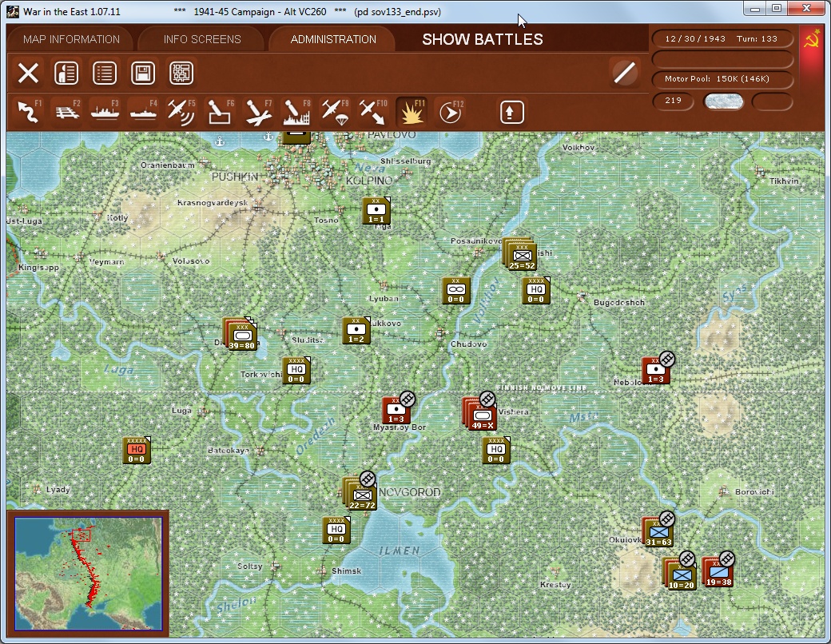The width and height of the screenshot is (831, 644).
Task: Select the red 1=3 unit at Myasnoy Bor
Action: [x=396, y=411]
